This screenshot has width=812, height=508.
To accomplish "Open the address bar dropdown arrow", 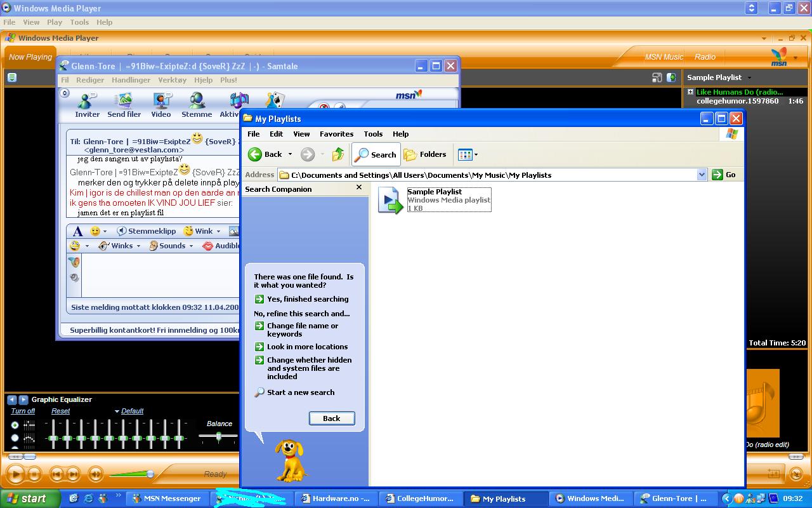I will tap(702, 175).
